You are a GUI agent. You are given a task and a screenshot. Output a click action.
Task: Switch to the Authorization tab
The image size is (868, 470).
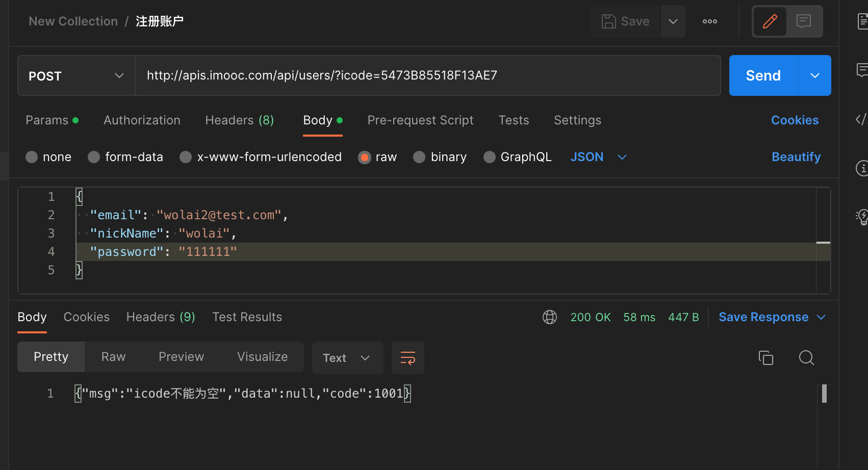(x=142, y=120)
